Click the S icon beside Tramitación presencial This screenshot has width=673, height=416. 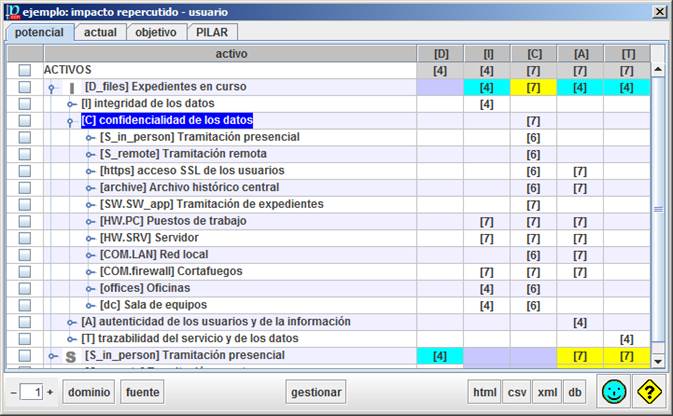[70, 355]
